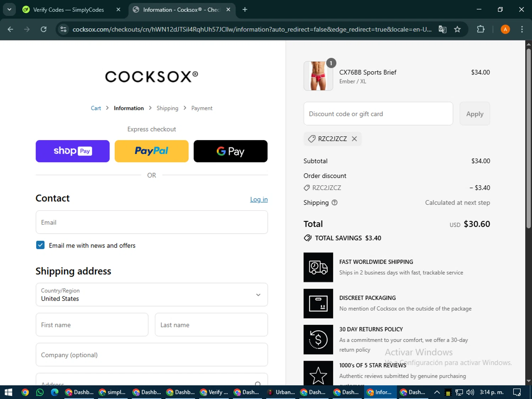Open the pinned Chrome icon on taskbar
The width and height of the screenshot is (532, 399).
(x=25, y=392)
